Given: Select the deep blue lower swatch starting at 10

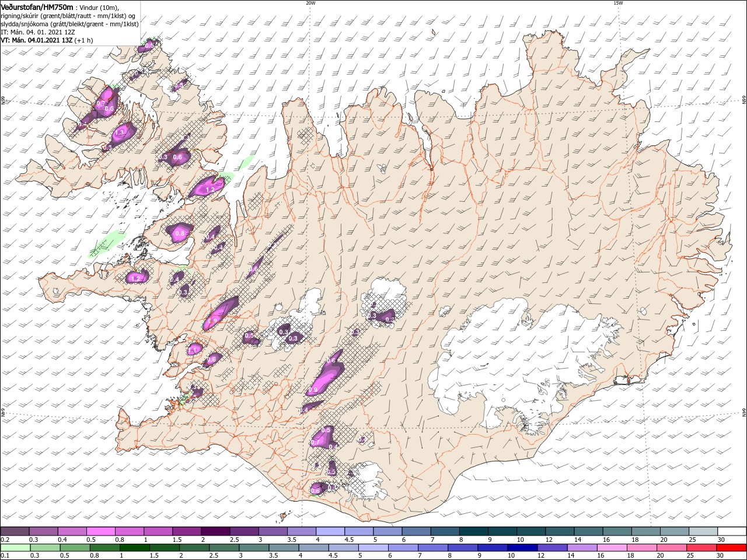Looking at the screenshot, I should coord(523,548).
